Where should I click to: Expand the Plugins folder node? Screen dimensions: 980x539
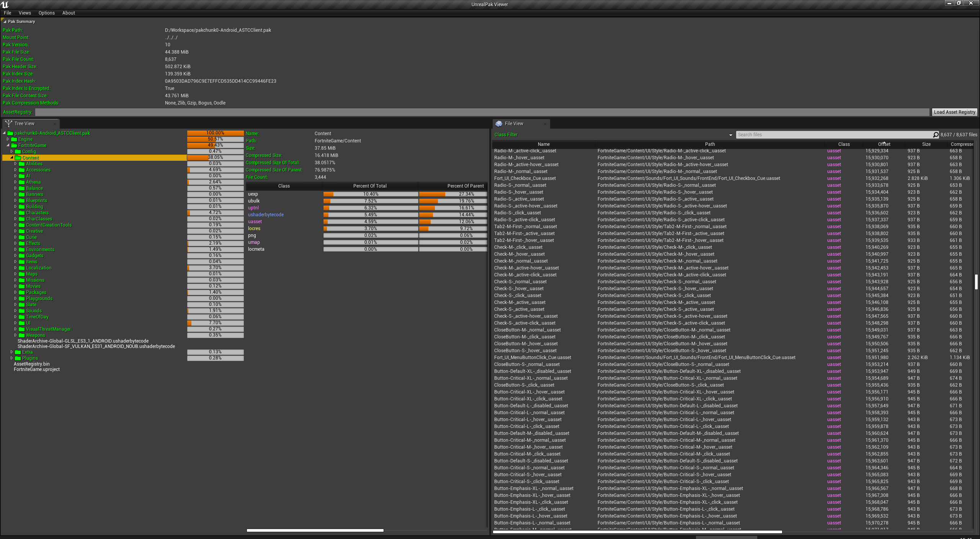(x=12, y=358)
